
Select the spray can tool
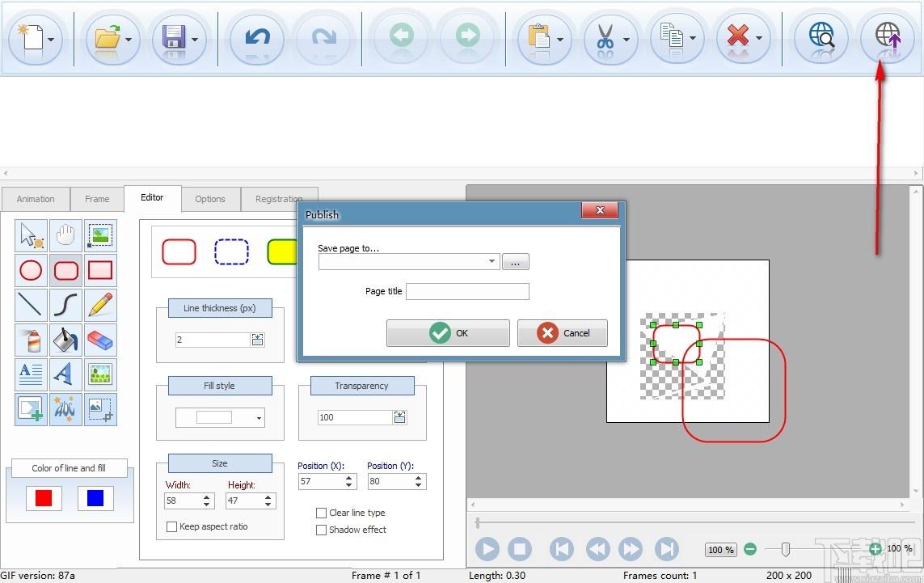tap(31, 340)
